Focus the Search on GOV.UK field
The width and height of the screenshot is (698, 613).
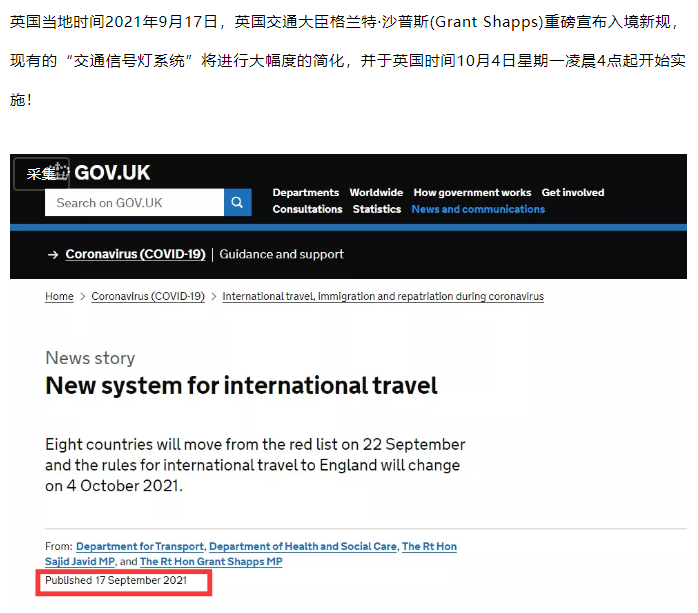pyautogui.click(x=134, y=203)
